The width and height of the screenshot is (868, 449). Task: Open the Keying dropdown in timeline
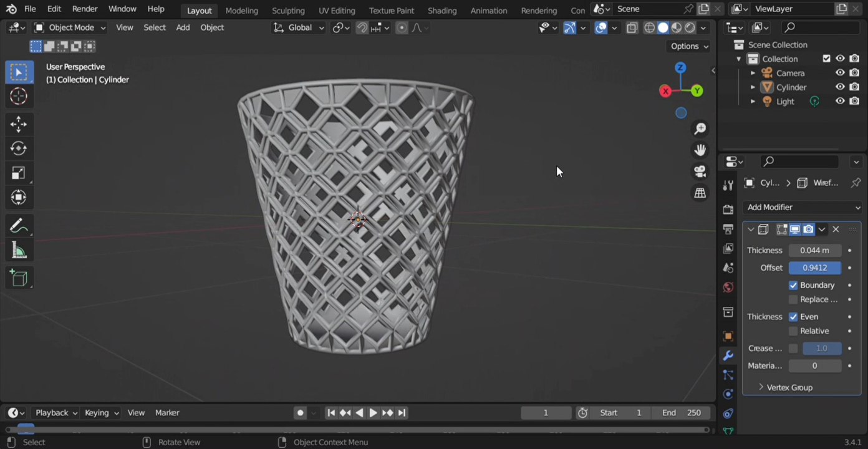tap(101, 413)
